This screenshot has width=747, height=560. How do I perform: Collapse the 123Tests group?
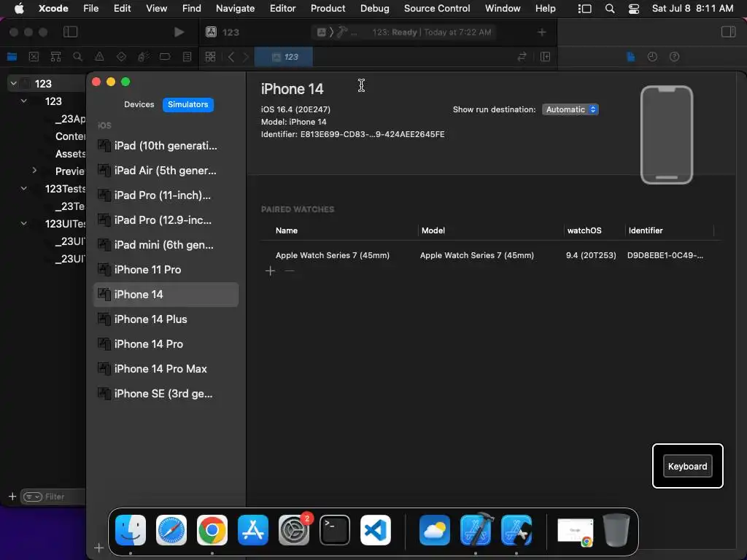coord(24,189)
